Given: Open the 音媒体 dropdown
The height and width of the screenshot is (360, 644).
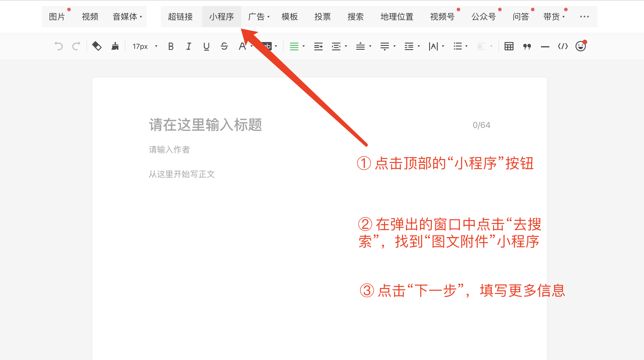Looking at the screenshot, I should coord(127,17).
